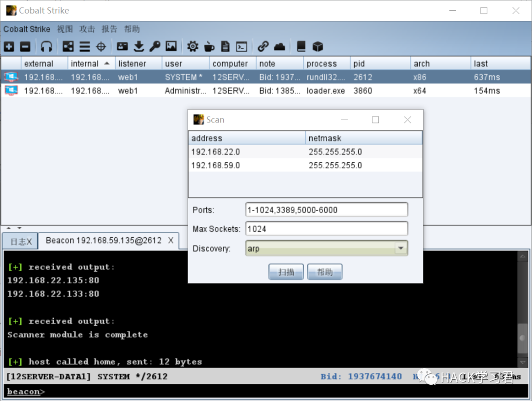Image resolution: width=532 pixels, height=401 pixels.
Task: Click the New Connection plus icon
Action: [9, 46]
